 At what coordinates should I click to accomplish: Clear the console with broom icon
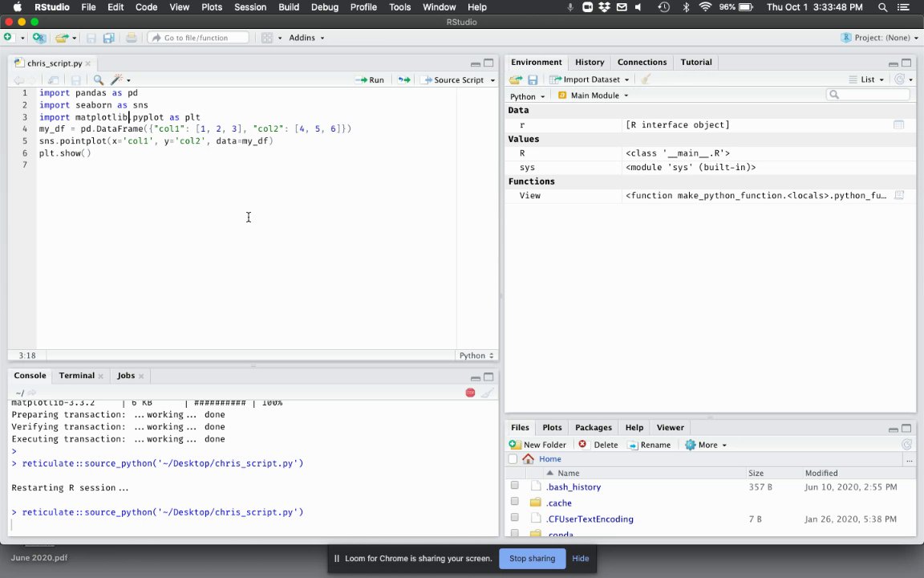pos(488,393)
